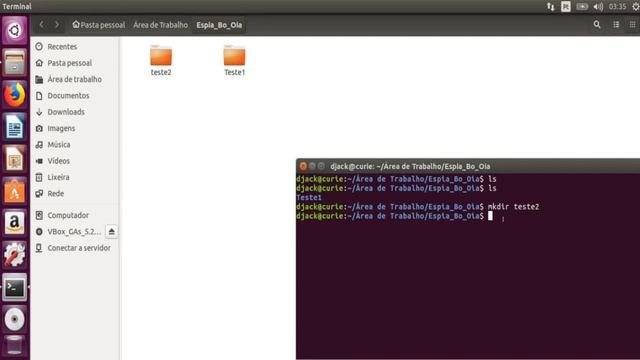Open the Teste1 folder
The image size is (640, 360).
click(x=234, y=60)
